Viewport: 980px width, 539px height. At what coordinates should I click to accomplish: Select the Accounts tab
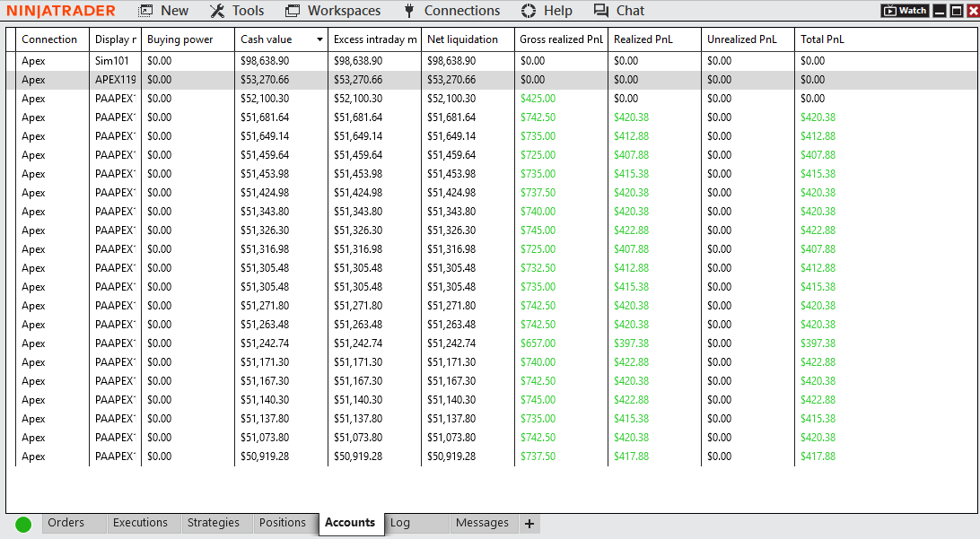(x=350, y=523)
